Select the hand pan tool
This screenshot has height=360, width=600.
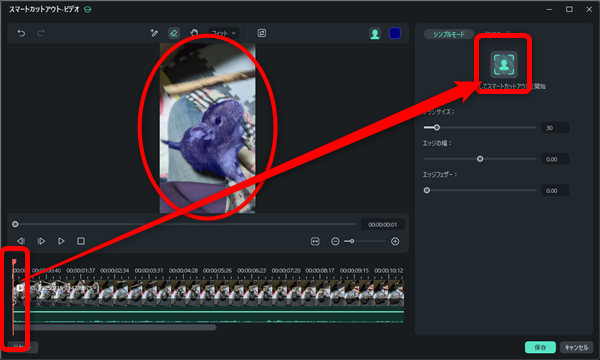[x=194, y=33]
